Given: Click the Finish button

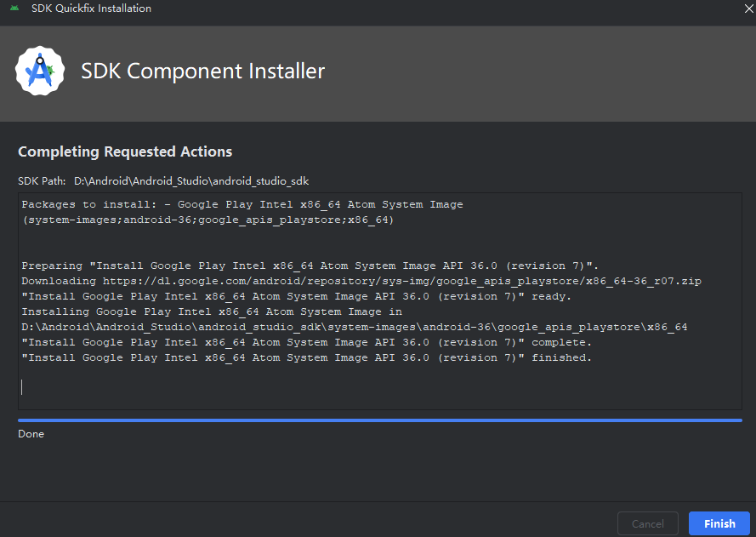Looking at the screenshot, I should coord(719,523).
